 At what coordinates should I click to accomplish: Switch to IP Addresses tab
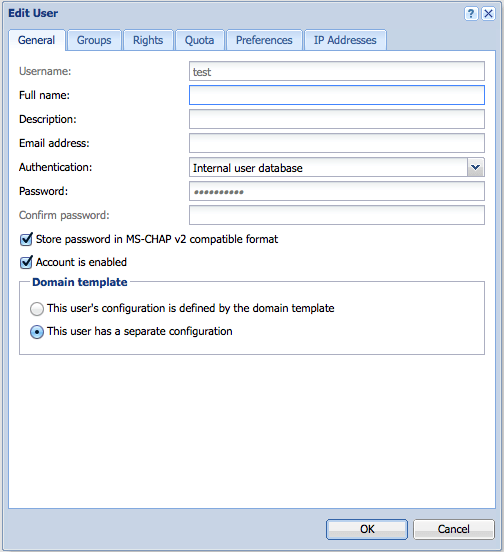(345, 40)
